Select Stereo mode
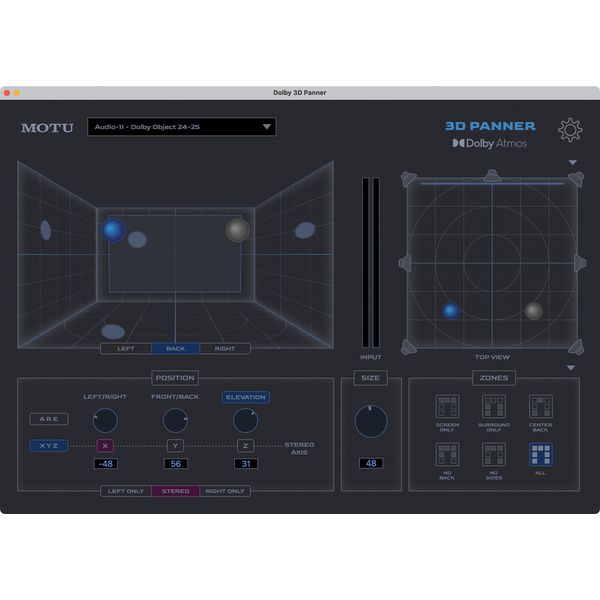This screenshot has width=600, height=600. point(176,491)
